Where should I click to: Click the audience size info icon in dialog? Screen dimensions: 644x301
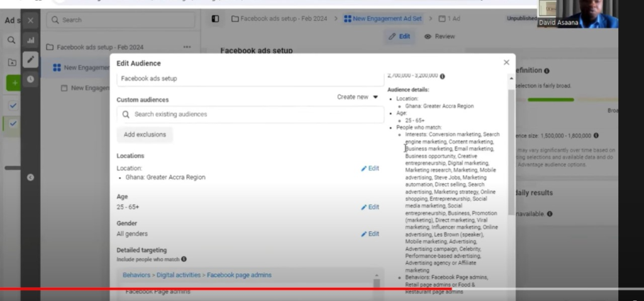(442, 76)
